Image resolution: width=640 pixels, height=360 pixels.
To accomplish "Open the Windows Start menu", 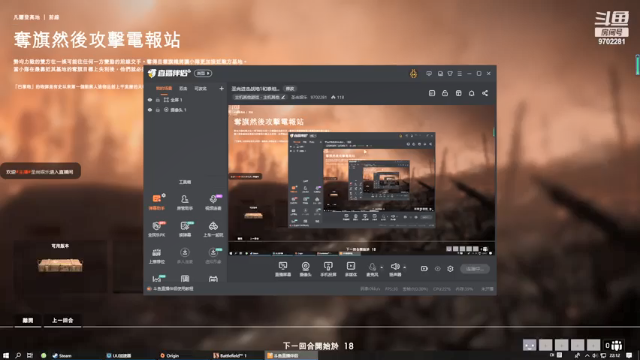I will (x=6, y=356).
